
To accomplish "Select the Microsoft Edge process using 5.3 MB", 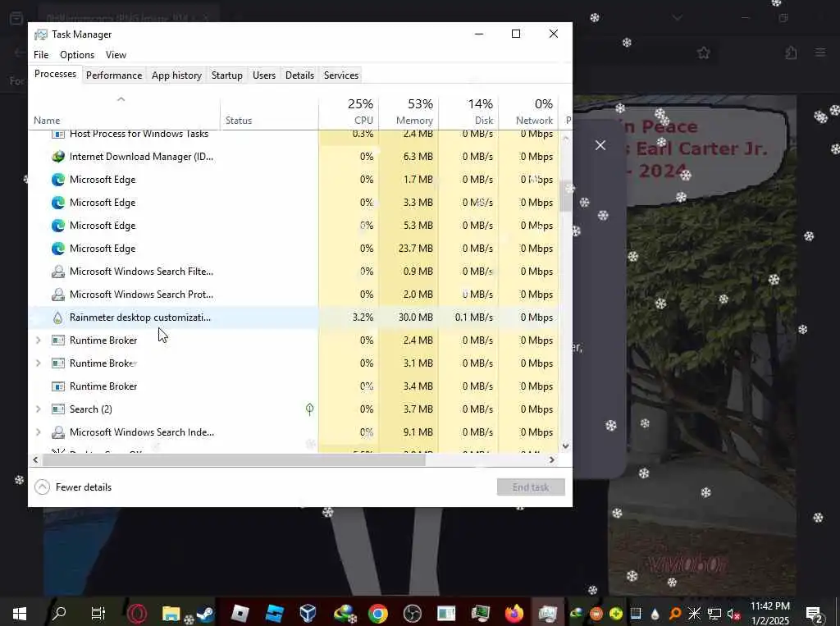I will (x=294, y=226).
